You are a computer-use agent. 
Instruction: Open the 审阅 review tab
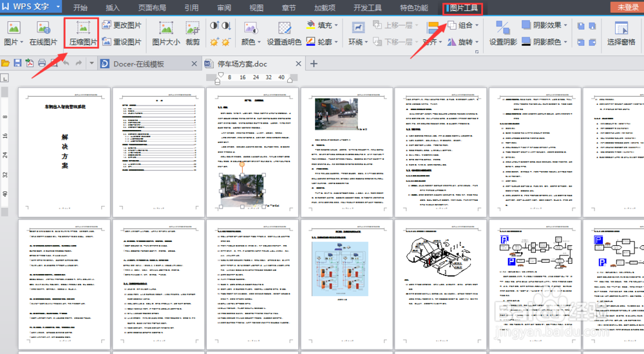coord(224,7)
